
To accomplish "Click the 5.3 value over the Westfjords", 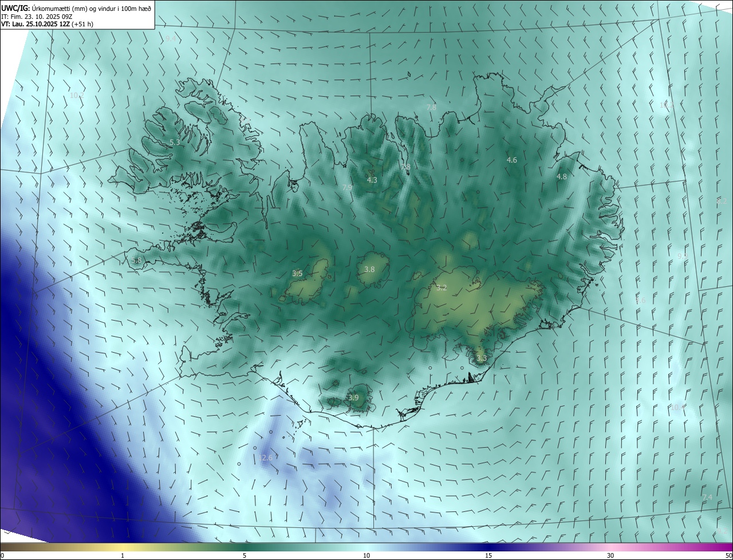I will pos(175,142).
